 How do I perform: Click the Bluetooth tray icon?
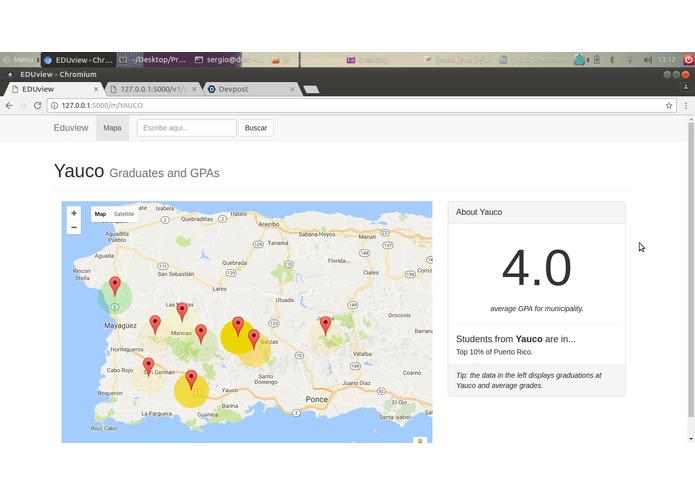point(612,59)
